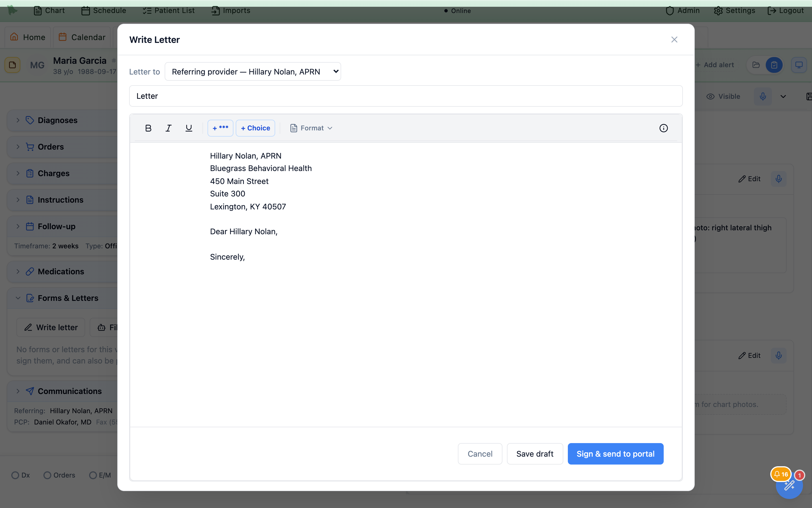Switch to the Home tab
The height and width of the screenshot is (508, 812).
tap(28, 37)
